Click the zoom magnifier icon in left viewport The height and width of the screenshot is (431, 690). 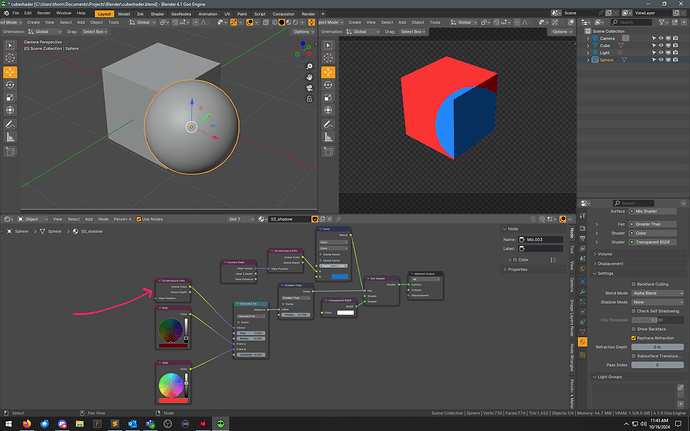pyautogui.click(x=309, y=66)
